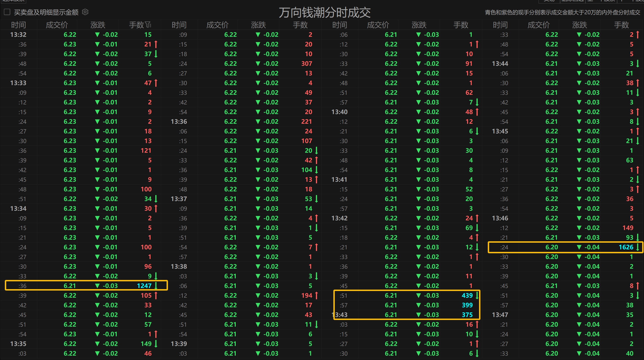Screen dimensions: 644x360
Task: Click the 万向钱潮分时成交 title
Action: click(324, 12)
